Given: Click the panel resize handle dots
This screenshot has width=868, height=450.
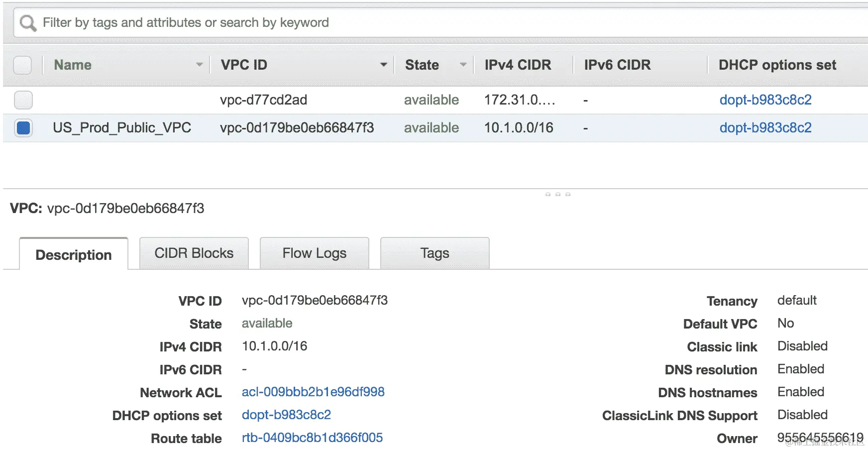Looking at the screenshot, I should pyautogui.click(x=557, y=194).
